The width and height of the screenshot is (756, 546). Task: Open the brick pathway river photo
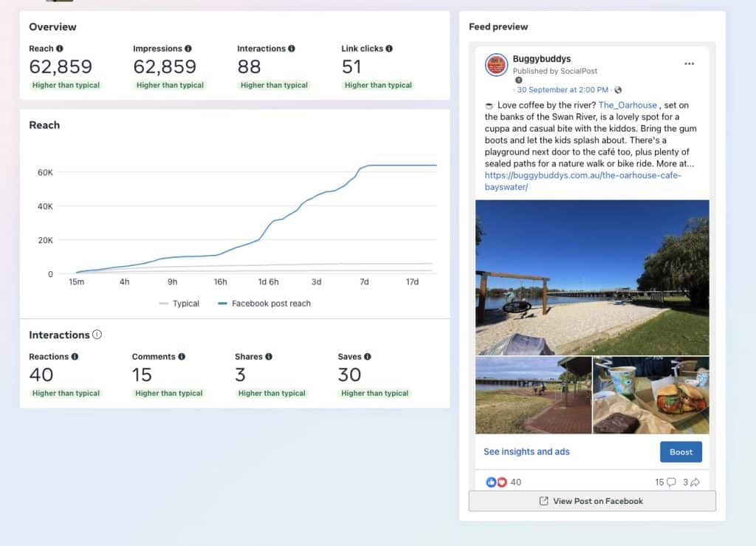(533, 395)
